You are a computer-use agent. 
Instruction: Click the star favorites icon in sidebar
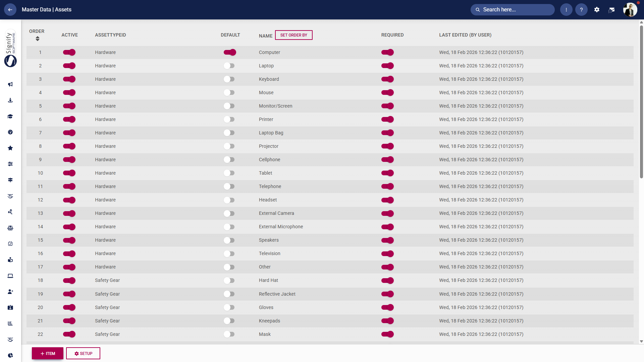click(x=10, y=148)
